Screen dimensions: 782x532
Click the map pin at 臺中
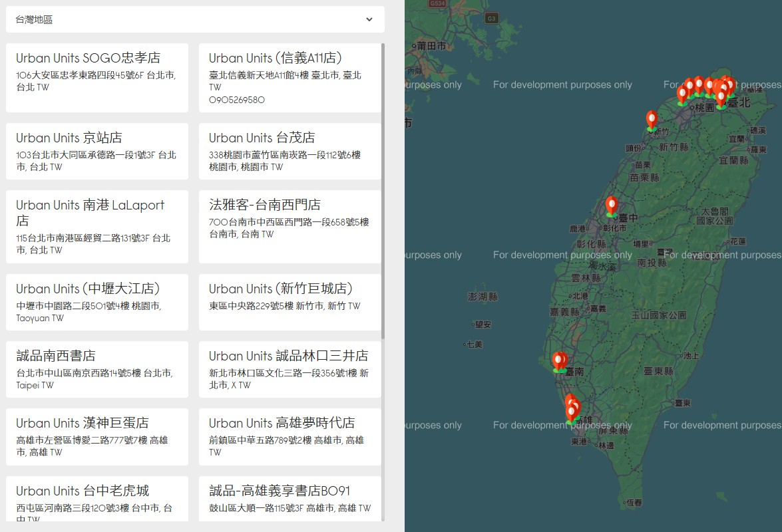tap(612, 205)
